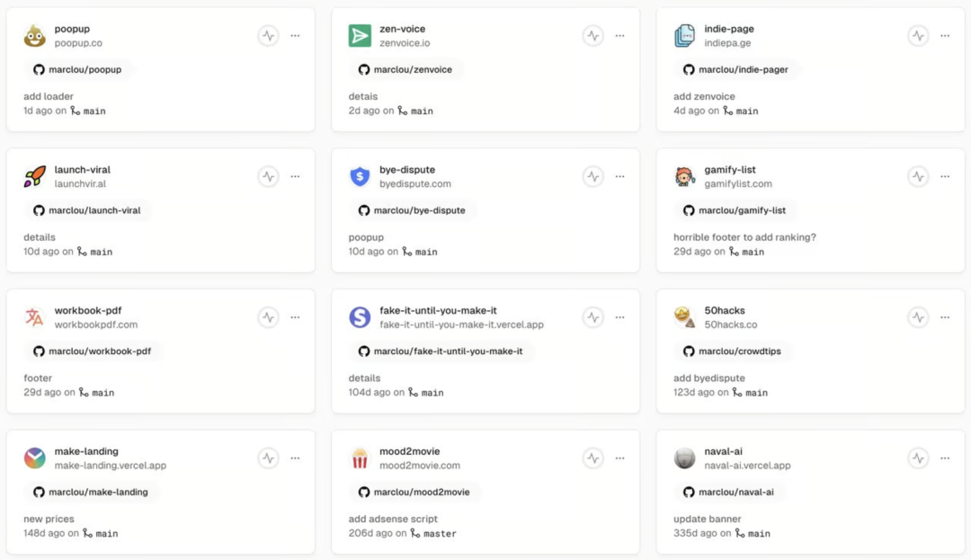Image resolution: width=971 pixels, height=560 pixels.
Task: Open marclou/indie-pager repository
Action: click(735, 69)
